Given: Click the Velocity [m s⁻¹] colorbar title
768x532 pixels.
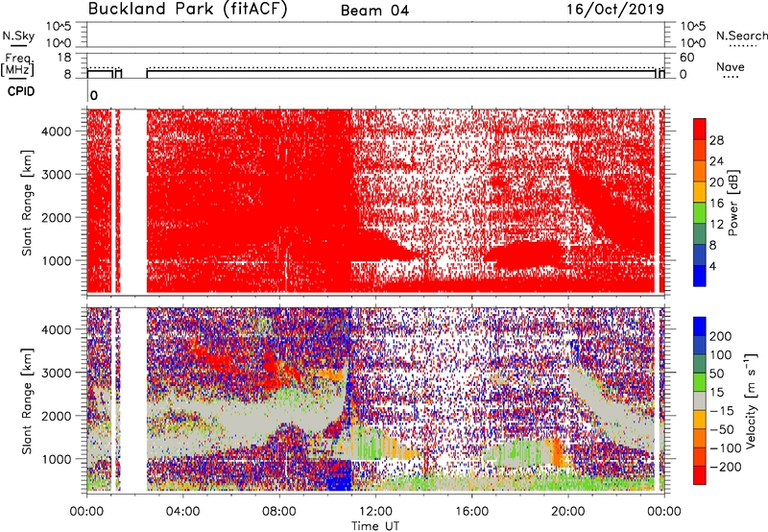Looking at the screenshot, I should (752, 401).
